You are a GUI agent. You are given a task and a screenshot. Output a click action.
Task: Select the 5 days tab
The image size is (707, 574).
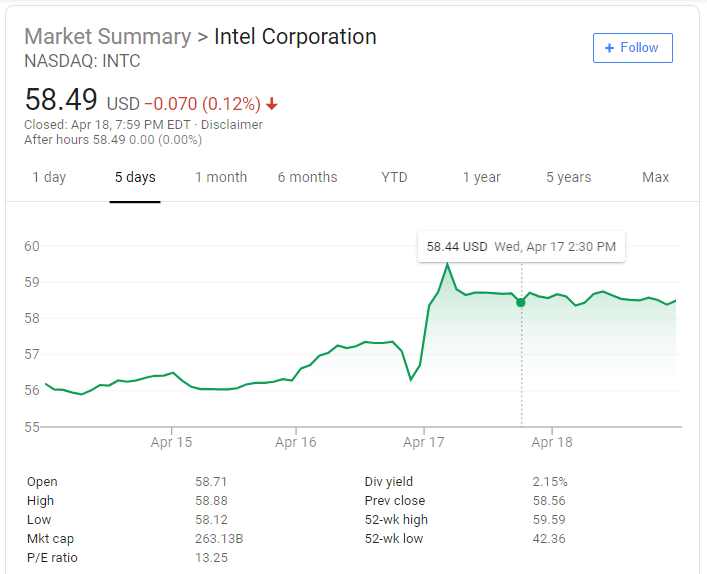[135, 177]
